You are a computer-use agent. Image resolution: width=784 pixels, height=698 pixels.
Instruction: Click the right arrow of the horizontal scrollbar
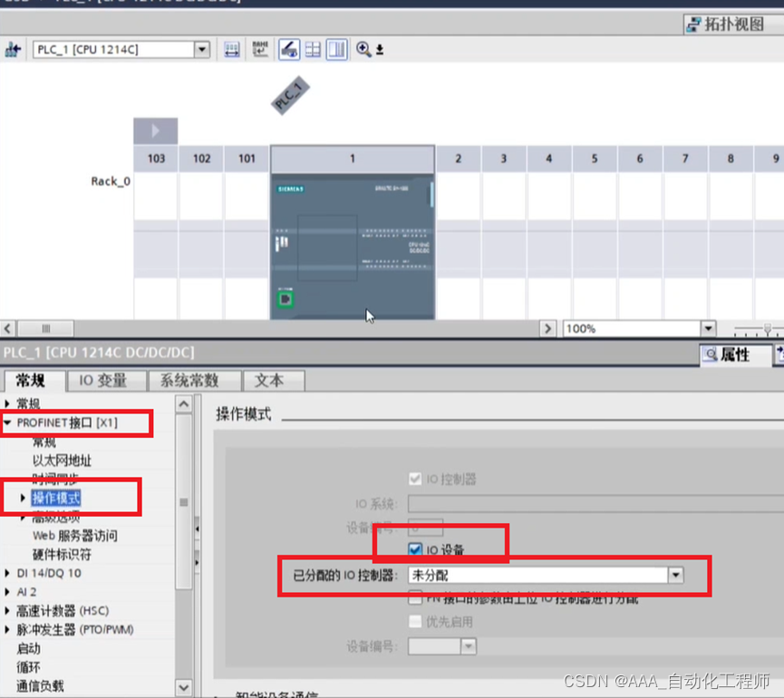tap(548, 328)
